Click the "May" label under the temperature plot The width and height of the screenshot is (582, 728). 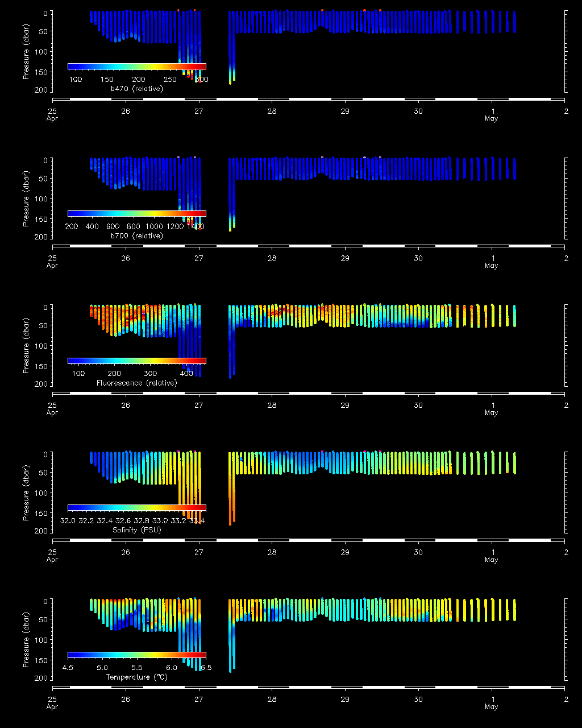click(492, 707)
